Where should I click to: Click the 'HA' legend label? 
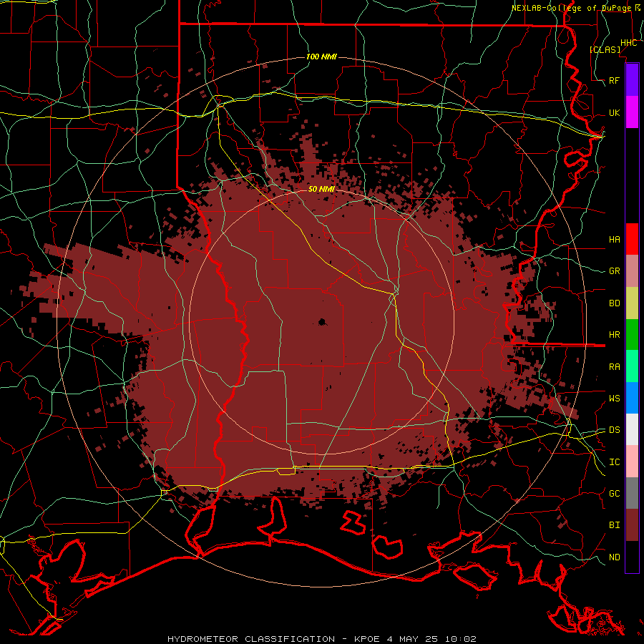click(x=614, y=240)
